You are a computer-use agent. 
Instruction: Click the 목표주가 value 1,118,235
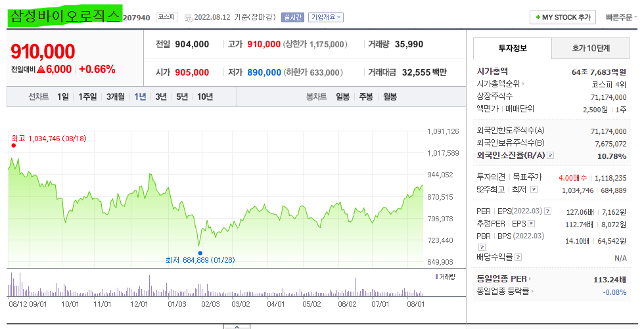[610, 178]
